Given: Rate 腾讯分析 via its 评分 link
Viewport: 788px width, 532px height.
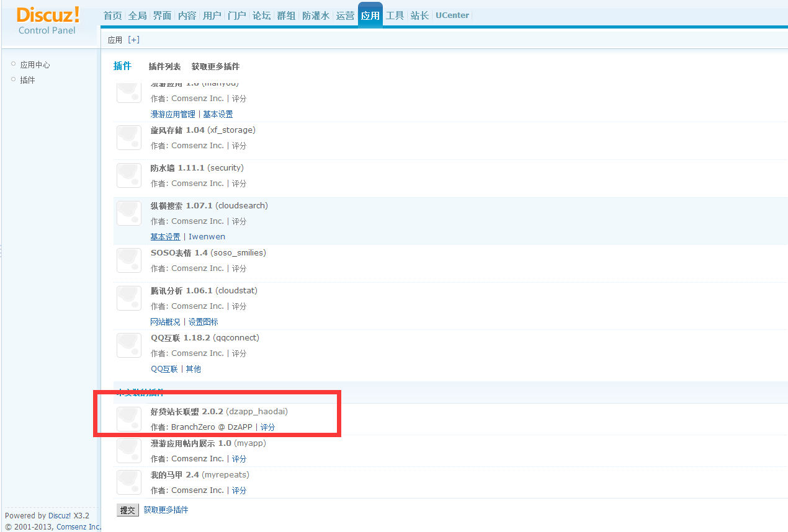Looking at the screenshot, I should pyautogui.click(x=239, y=306).
